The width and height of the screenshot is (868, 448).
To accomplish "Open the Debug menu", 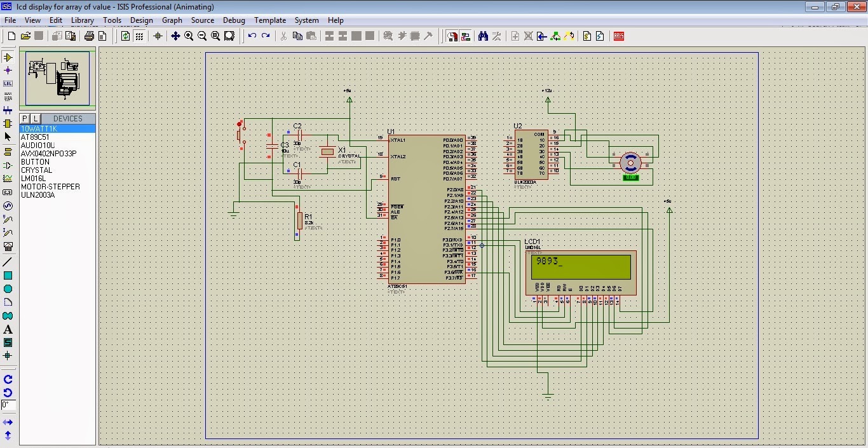I will 234,20.
